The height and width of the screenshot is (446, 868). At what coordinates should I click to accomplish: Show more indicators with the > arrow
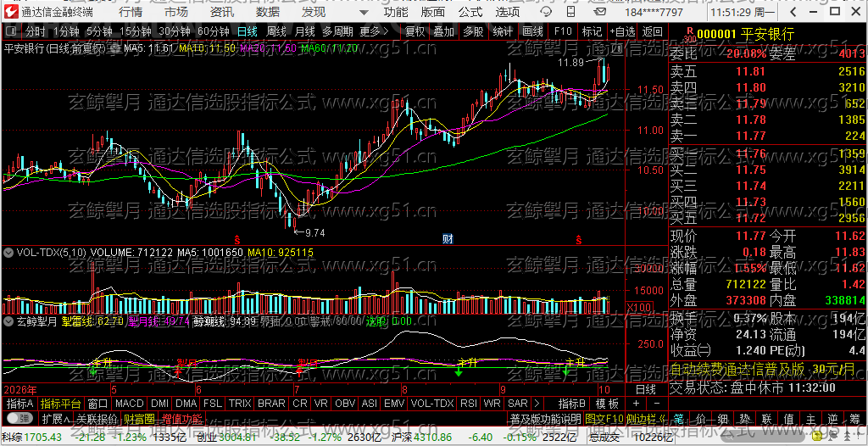tap(537, 404)
